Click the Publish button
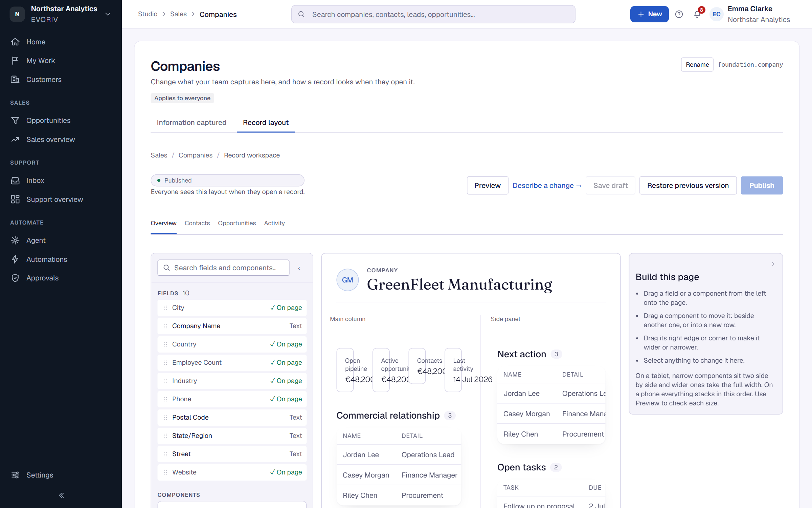The width and height of the screenshot is (812, 508). pos(762,186)
